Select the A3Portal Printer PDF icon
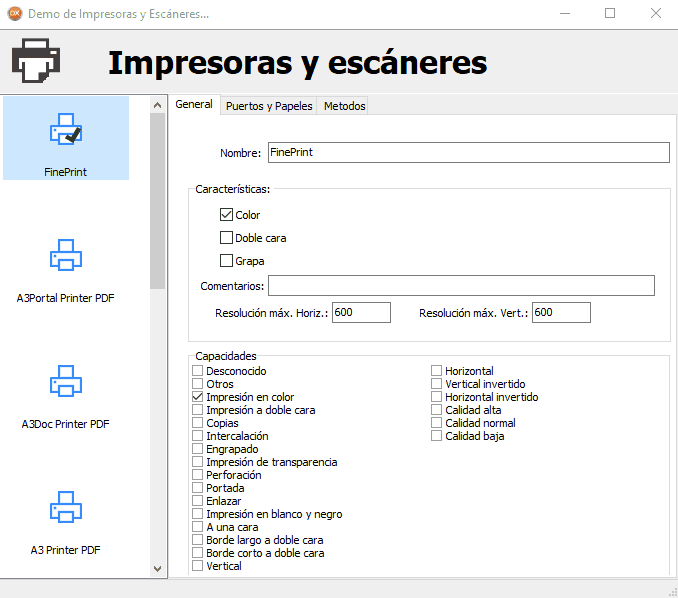 (x=66, y=255)
